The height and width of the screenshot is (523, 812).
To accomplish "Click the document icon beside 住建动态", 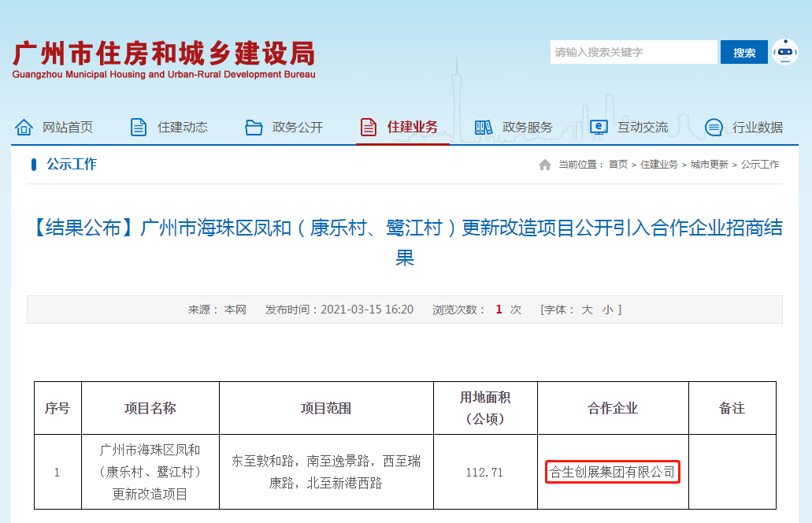I will click(139, 127).
